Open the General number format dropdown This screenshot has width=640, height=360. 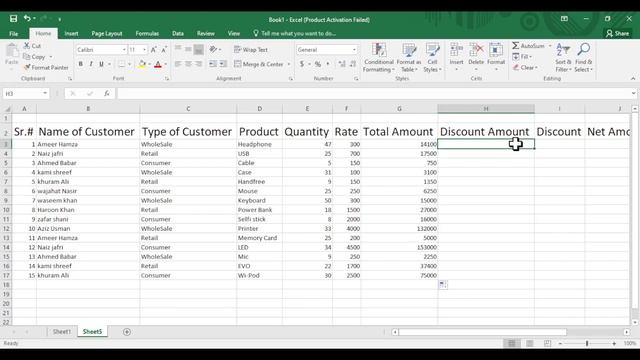point(354,50)
